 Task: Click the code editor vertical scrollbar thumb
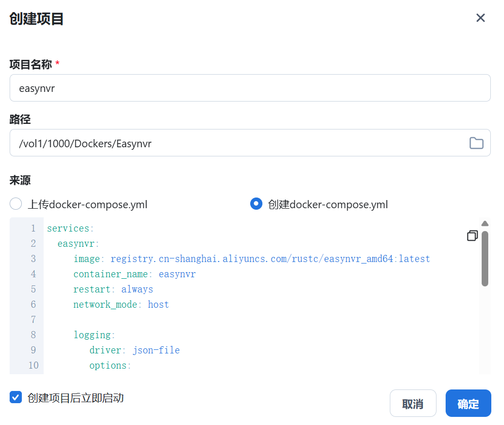coord(485,258)
